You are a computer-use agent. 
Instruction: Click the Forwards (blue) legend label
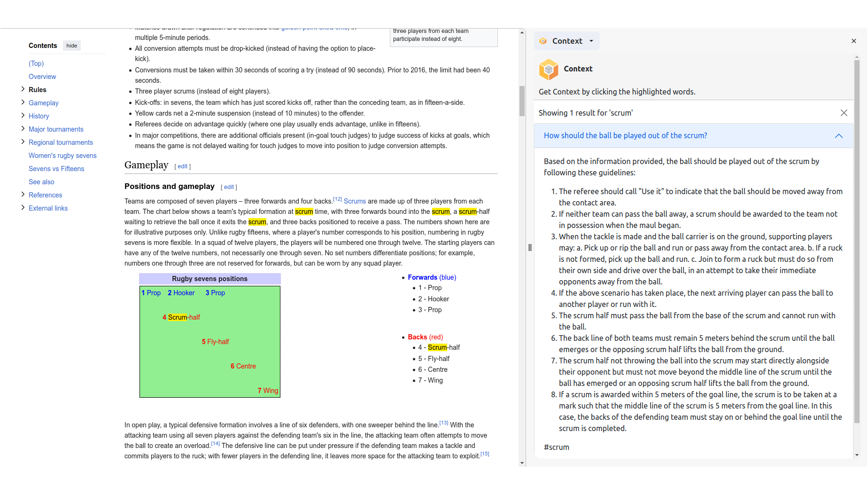[432, 277]
